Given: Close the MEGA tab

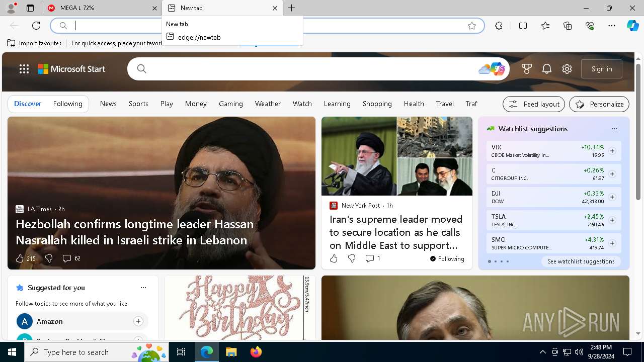Looking at the screenshot, I should pos(154,8).
